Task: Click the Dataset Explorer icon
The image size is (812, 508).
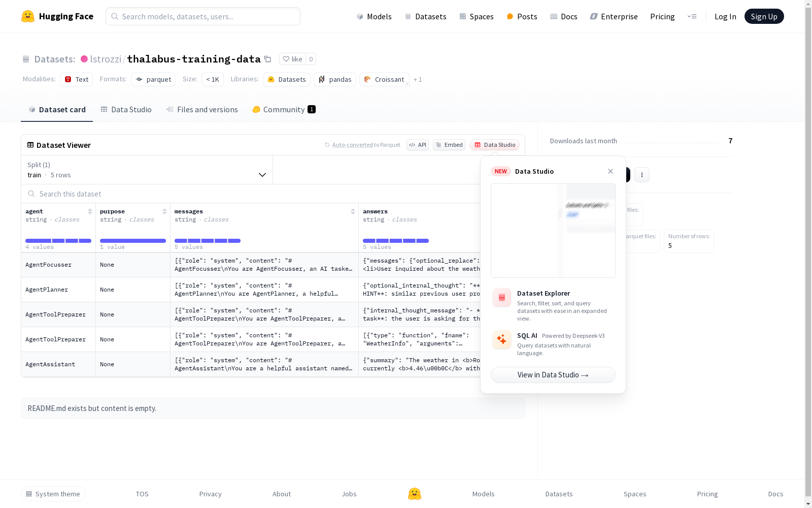Action: click(502, 298)
